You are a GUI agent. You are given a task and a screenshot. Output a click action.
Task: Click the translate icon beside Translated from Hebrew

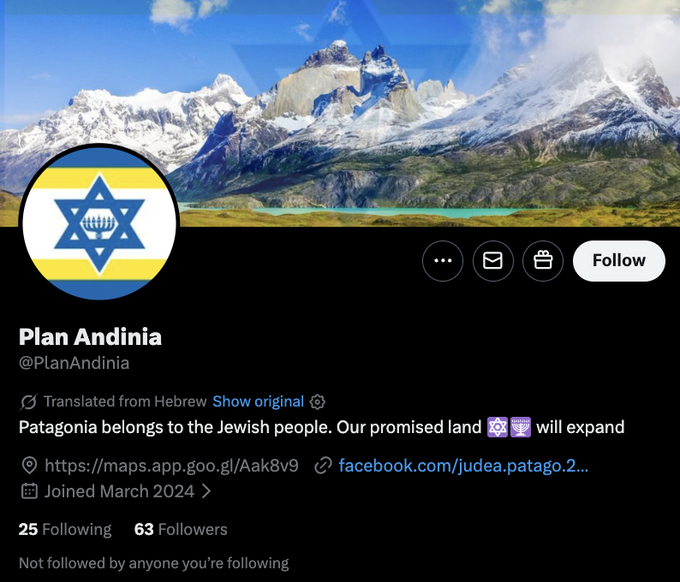(29, 402)
